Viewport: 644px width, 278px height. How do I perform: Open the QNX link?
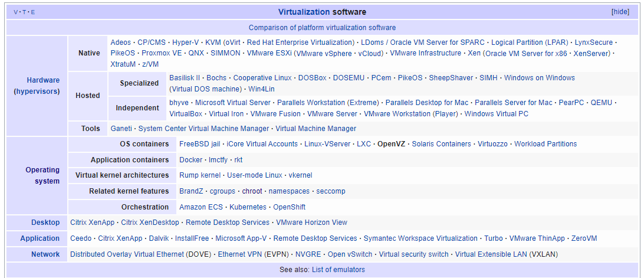click(196, 53)
